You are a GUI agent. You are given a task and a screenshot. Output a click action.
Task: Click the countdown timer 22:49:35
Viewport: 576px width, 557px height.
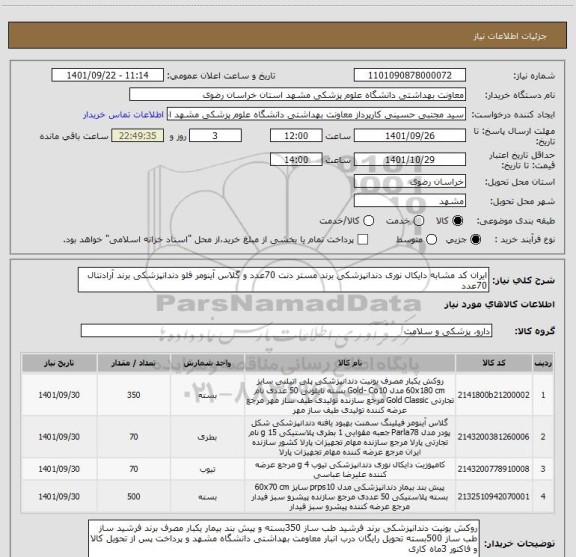138,136
